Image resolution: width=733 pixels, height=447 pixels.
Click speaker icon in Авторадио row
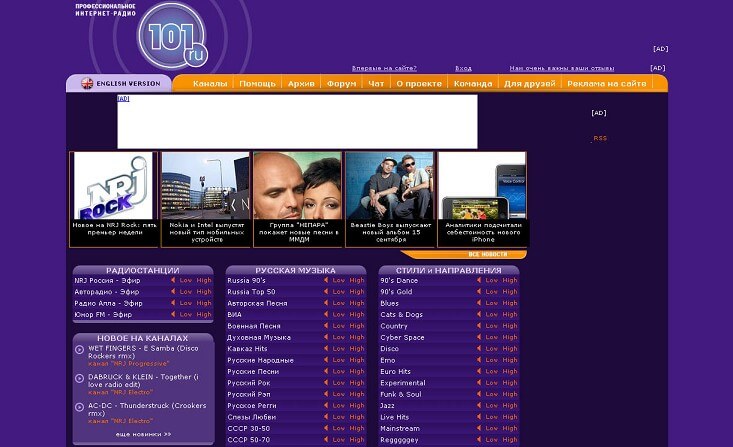(x=173, y=291)
